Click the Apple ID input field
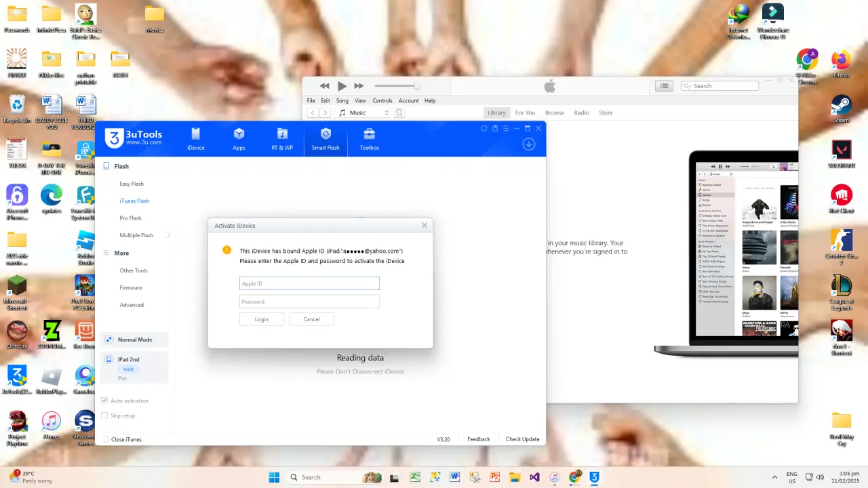Image resolution: width=868 pixels, height=488 pixels. pos(309,283)
